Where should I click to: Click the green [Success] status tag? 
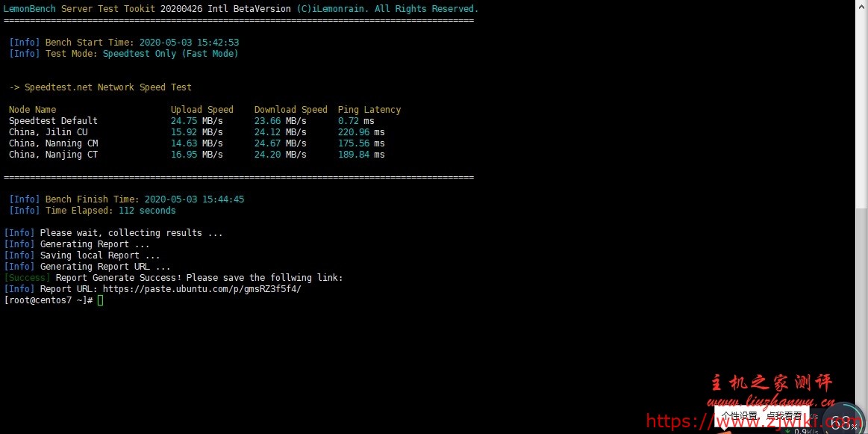pyautogui.click(x=28, y=278)
